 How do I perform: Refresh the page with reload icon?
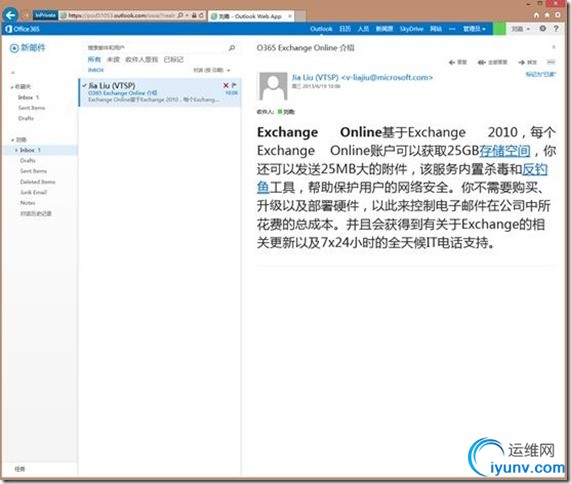[x=201, y=15]
